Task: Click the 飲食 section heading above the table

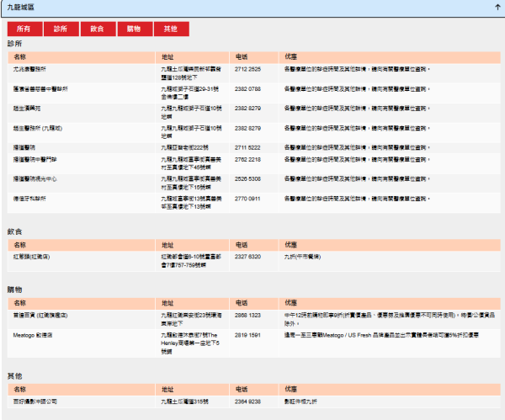Action: [14, 231]
